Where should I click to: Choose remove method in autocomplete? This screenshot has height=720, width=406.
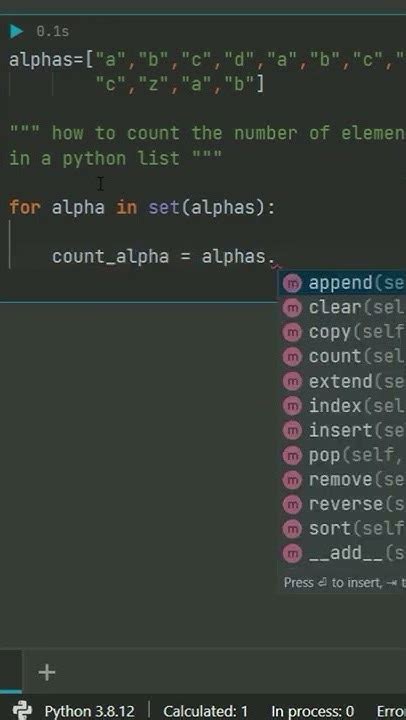tap(342, 480)
